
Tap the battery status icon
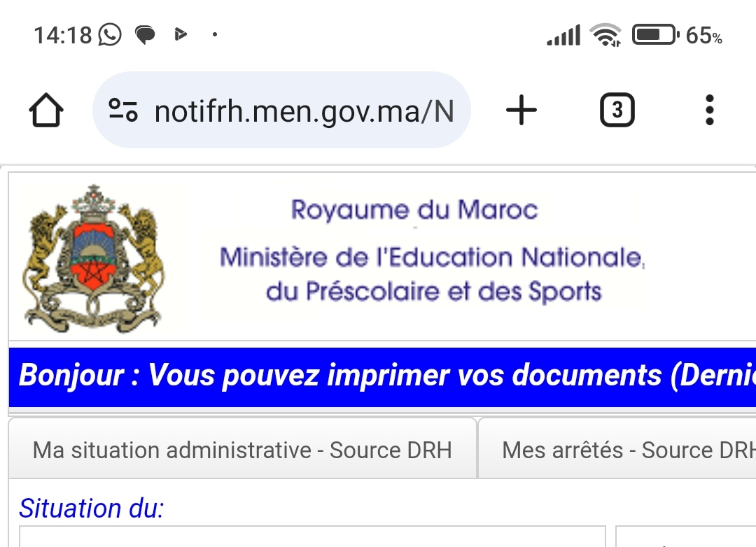pyautogui.click(x=655, y=34)
